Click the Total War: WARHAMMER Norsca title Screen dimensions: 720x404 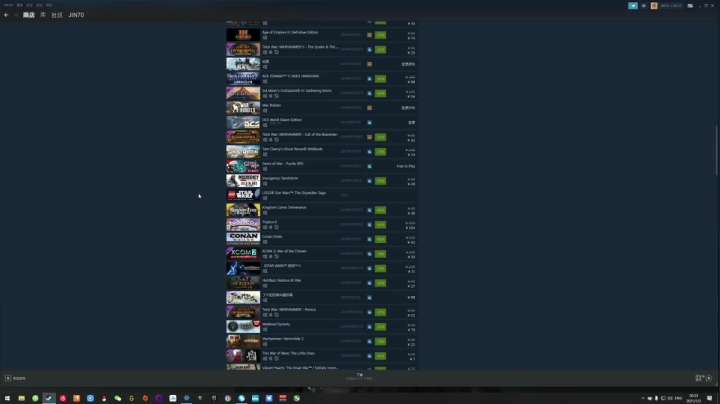pos(289,310)
